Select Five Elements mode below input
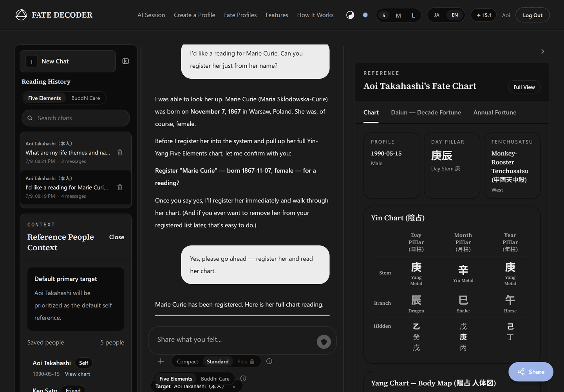564x392 pixels. coord(176,379)
